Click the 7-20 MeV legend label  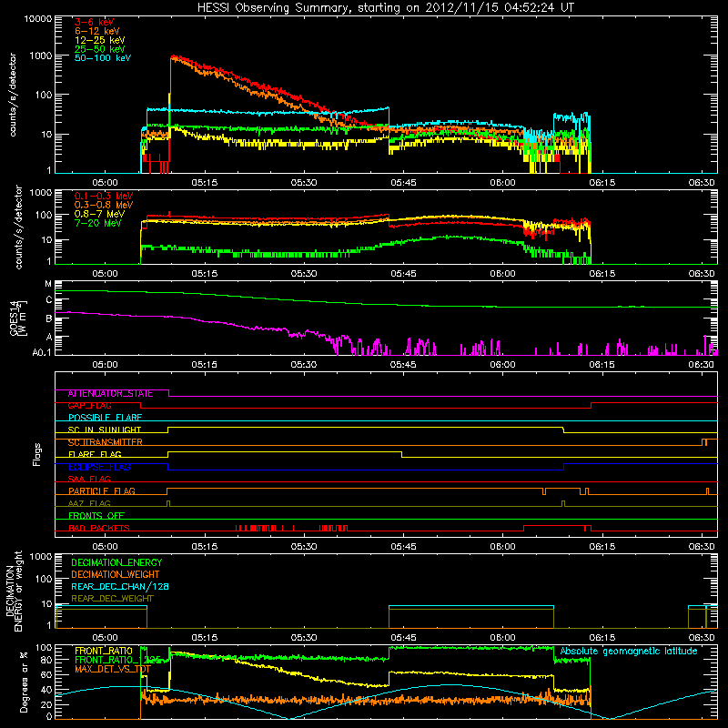(x=97, y=223)
